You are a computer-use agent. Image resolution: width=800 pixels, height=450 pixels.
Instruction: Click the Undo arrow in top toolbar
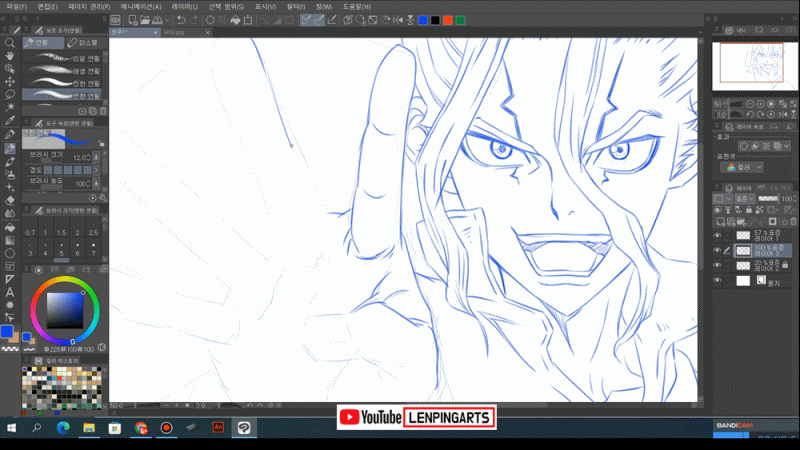(x=181, y=20)
